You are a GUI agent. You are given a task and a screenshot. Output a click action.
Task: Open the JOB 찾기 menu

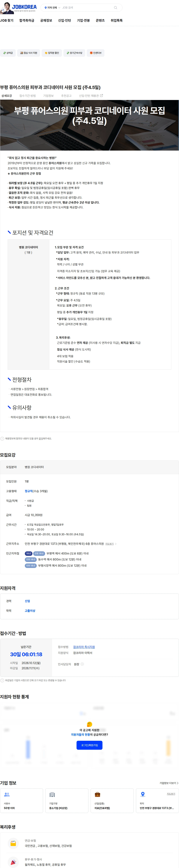[7, 21]
